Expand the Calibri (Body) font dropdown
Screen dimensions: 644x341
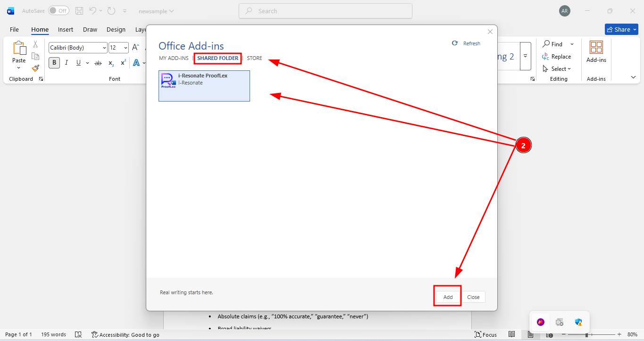coord(104,48)
